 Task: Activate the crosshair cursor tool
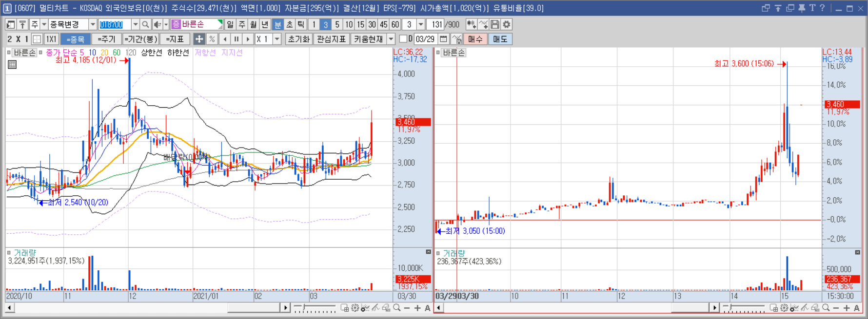(199, 39)
